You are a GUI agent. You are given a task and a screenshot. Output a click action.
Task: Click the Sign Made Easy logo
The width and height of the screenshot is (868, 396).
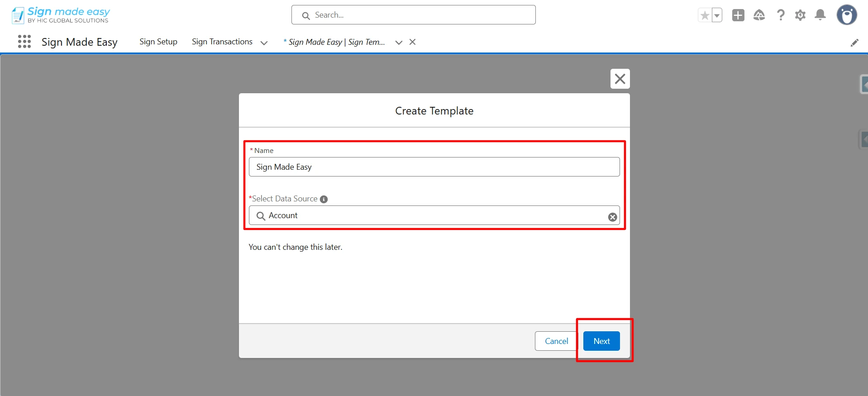pos(61,15)
